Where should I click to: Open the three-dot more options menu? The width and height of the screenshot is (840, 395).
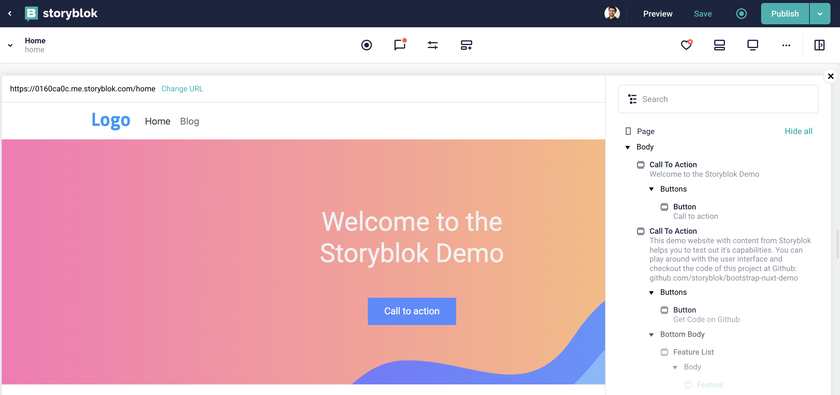[786, 45]
